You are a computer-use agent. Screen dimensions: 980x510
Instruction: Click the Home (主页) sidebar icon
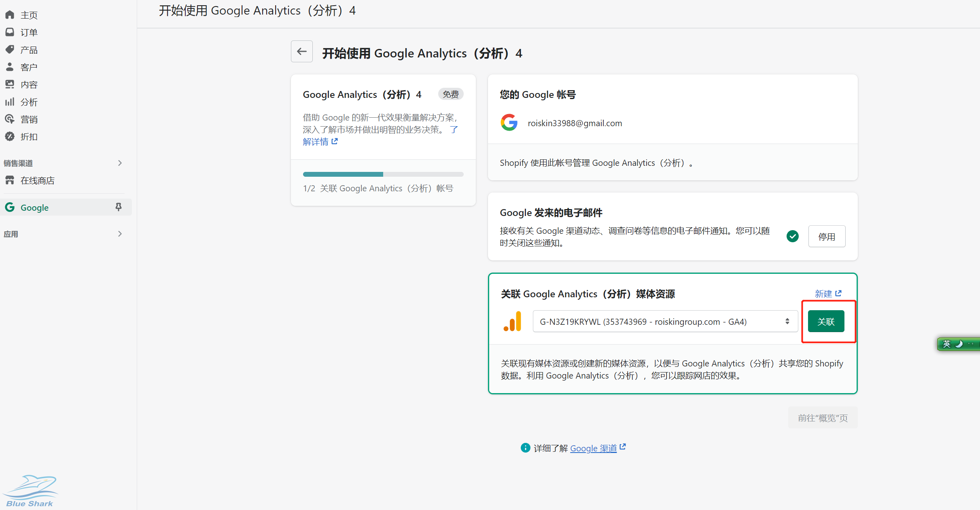(10, 15)
